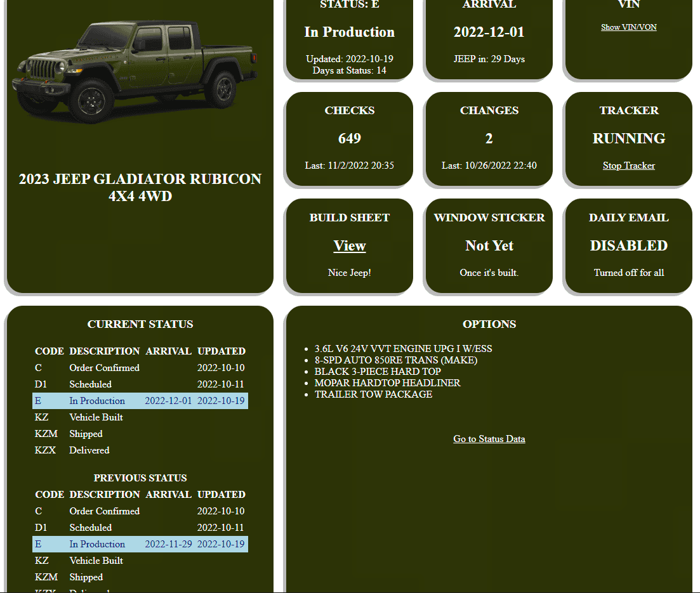Select 'Order Confirmed' in Current Status table
This screenshot has height=593, width=700.
point(105,368)
